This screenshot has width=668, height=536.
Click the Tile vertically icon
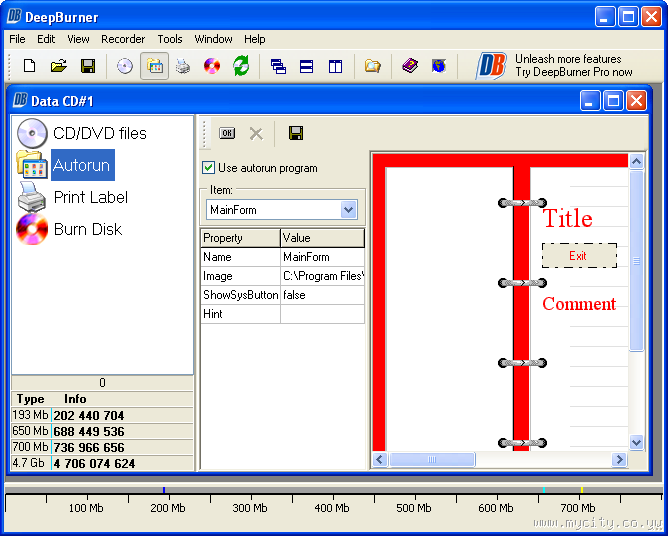[x=335, y=66]
